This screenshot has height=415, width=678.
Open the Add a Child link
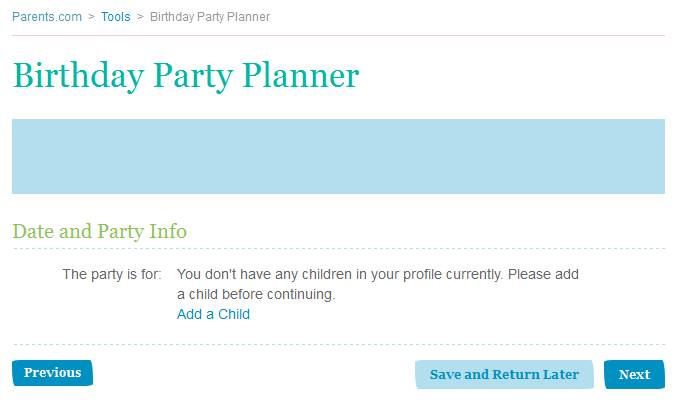(213, 314)
